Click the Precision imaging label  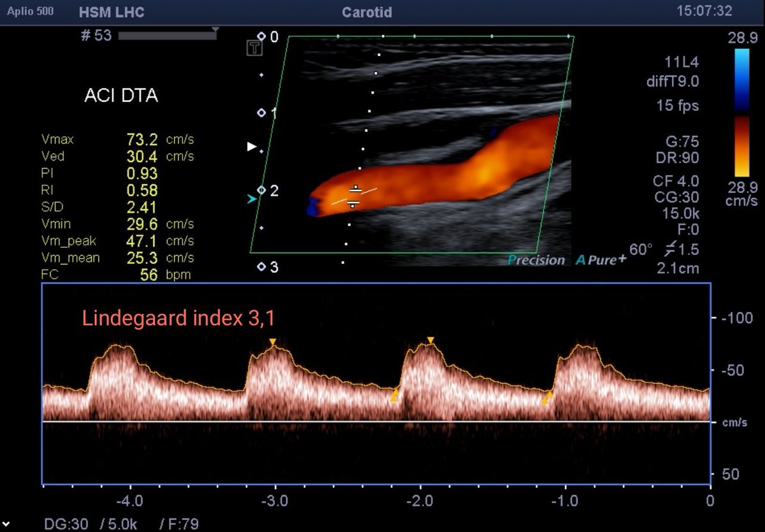[536, 260]
